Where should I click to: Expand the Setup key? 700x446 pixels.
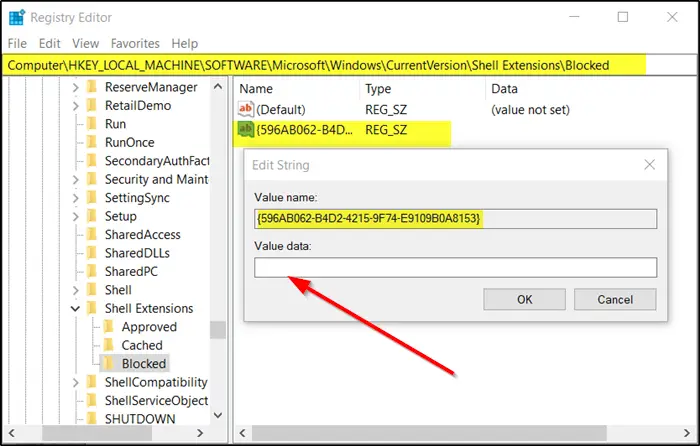75,216
